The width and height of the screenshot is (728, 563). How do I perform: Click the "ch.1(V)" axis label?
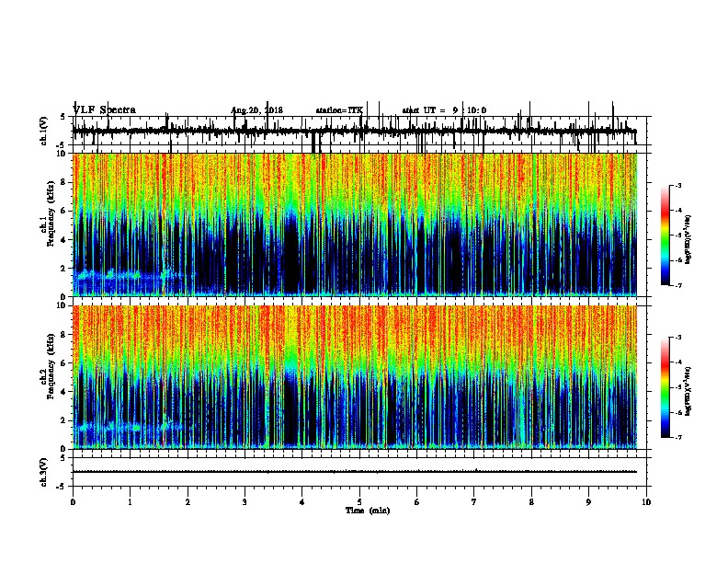pyautogui.click(x=43, y=131)
